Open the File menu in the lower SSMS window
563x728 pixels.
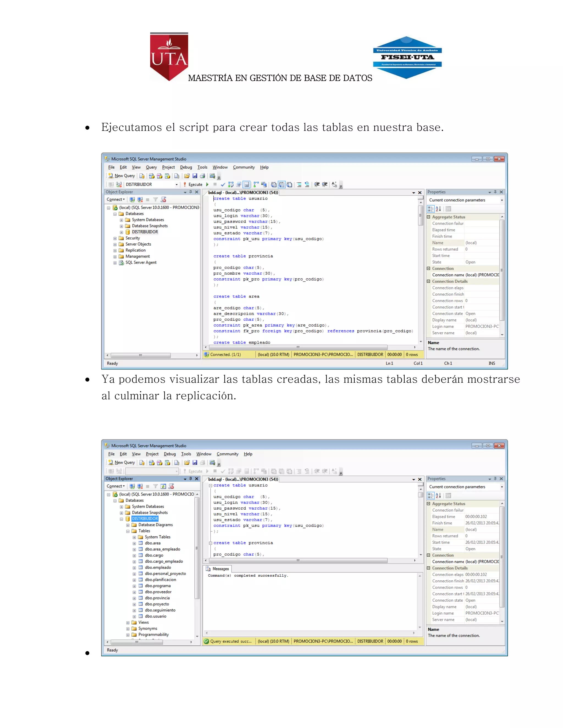111,454
